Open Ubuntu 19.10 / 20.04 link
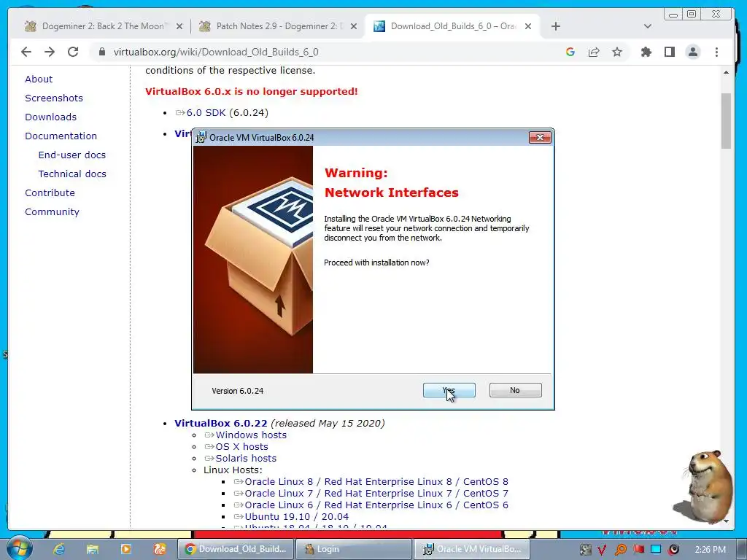Screen dimensions: 747x560 pos(296,517)
